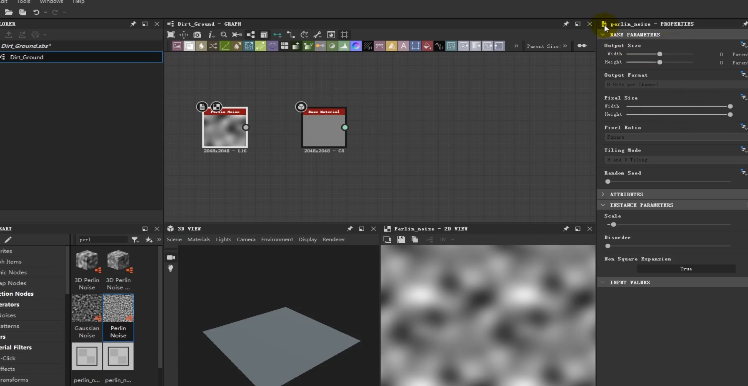Open the Output Format dropdown
Screen dimensions: 748x386
pyautogui.click(x=676, y=84)
